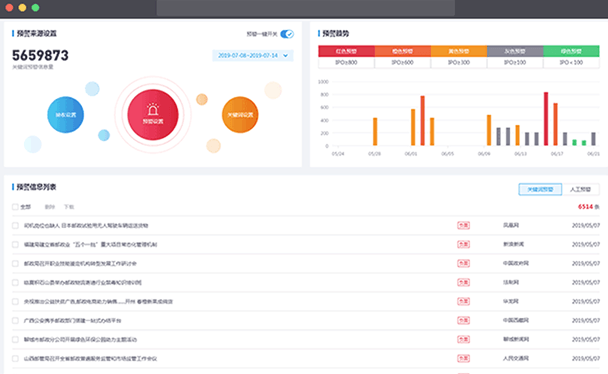The height and width of the screenshot is (374, 608).
Task: Open the headline in the 新浪新闻 row
Action: click(90, 245)
